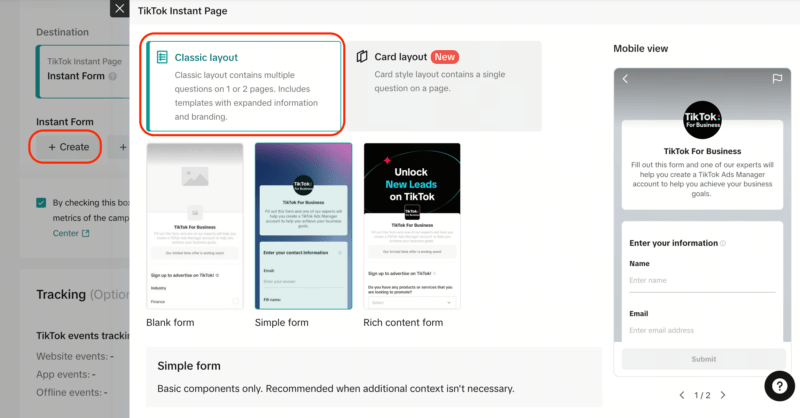Go to next page in mobile preview
The image size is (800, 418).
click(x=723, y=395)
